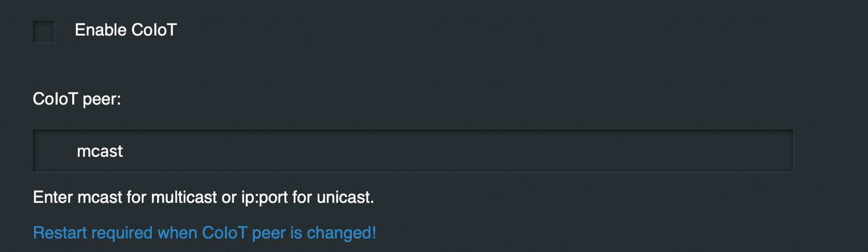Viewport: 868px width, 252px height.
Task: Click the "CoIoT peer:" field label
Action: pyautogui.click(x=76, y=99)
